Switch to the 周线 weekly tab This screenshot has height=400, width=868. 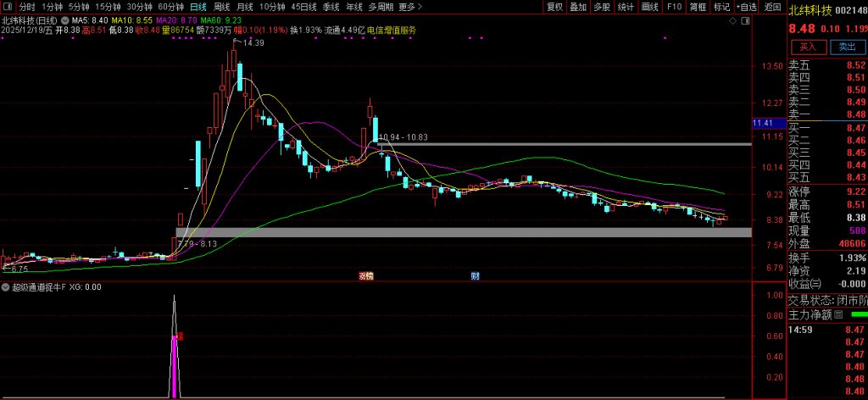tap(222, 7)
